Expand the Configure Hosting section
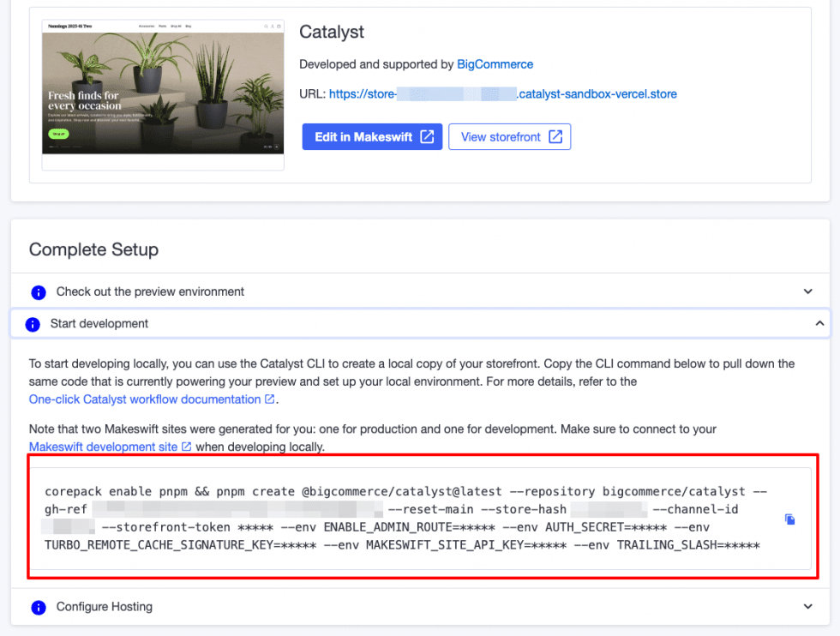 (807, 606)
